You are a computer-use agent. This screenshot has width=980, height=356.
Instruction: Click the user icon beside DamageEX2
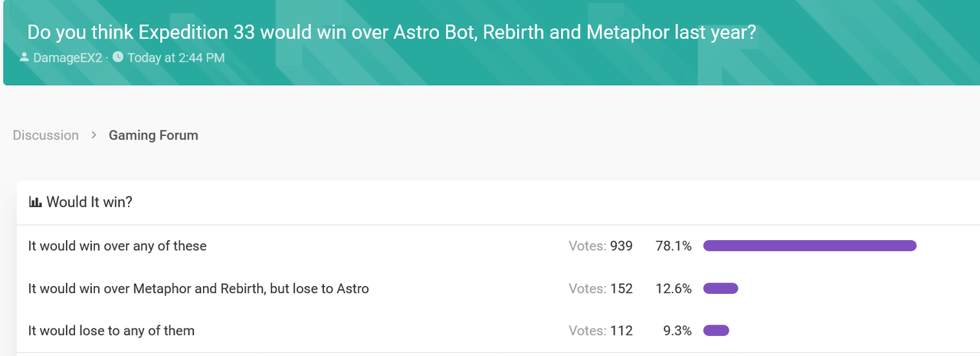[x=24, y=58]
